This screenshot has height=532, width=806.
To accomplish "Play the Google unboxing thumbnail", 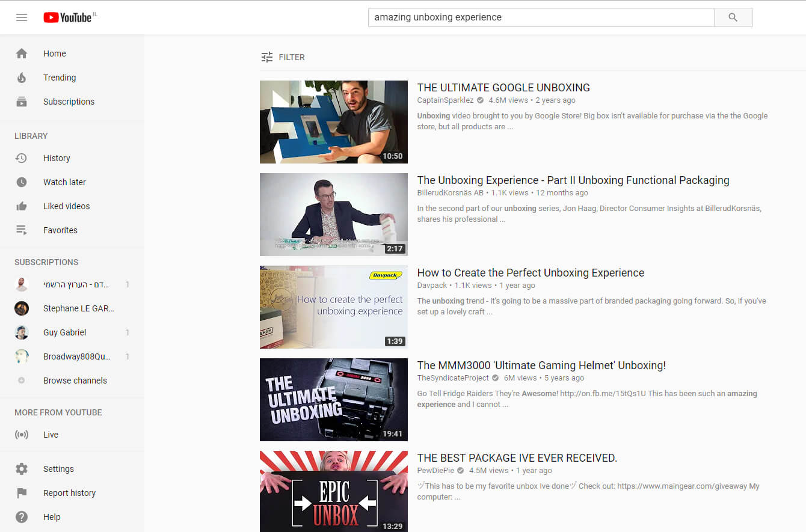I will tap(334, 122).
